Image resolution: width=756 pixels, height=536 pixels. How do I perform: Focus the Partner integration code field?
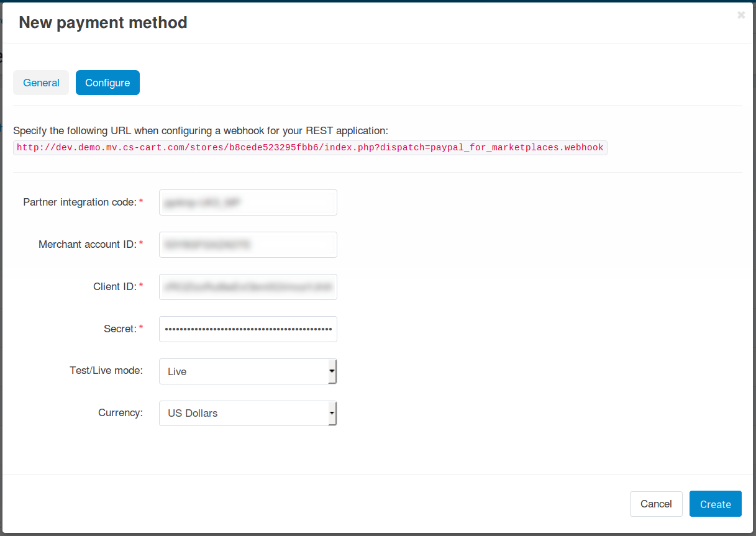tap(248, 202)
